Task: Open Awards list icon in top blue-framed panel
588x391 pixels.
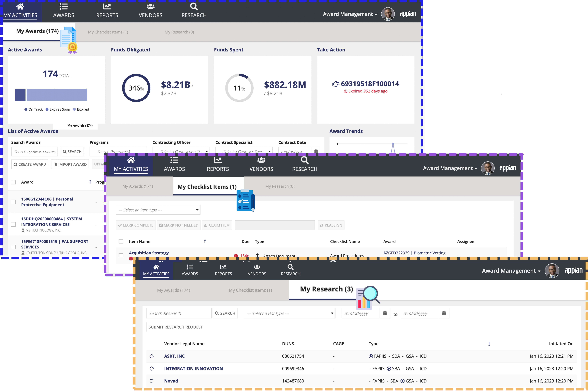Action: coord(63,6)
